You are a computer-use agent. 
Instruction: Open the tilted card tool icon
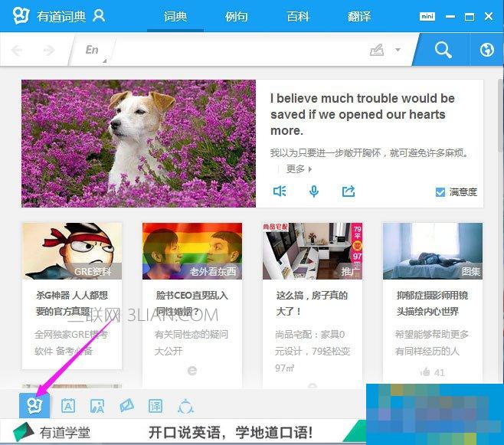point(126,406)
